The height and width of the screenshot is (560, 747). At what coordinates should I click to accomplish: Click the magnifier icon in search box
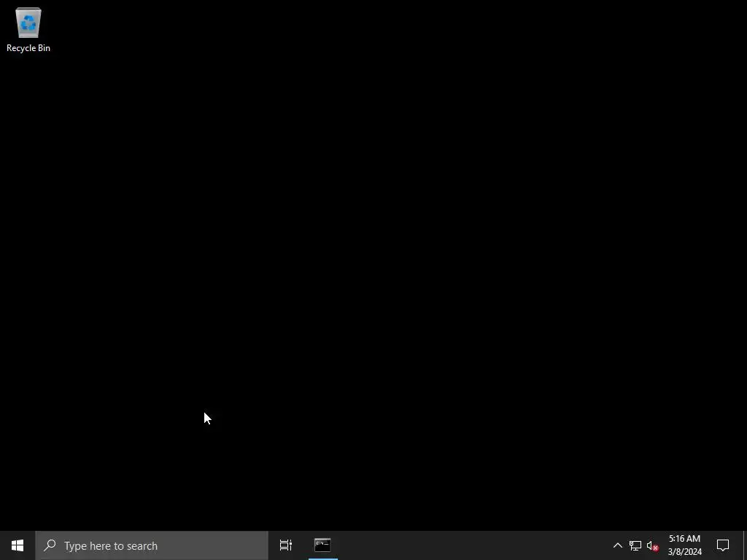pos(50,545)
